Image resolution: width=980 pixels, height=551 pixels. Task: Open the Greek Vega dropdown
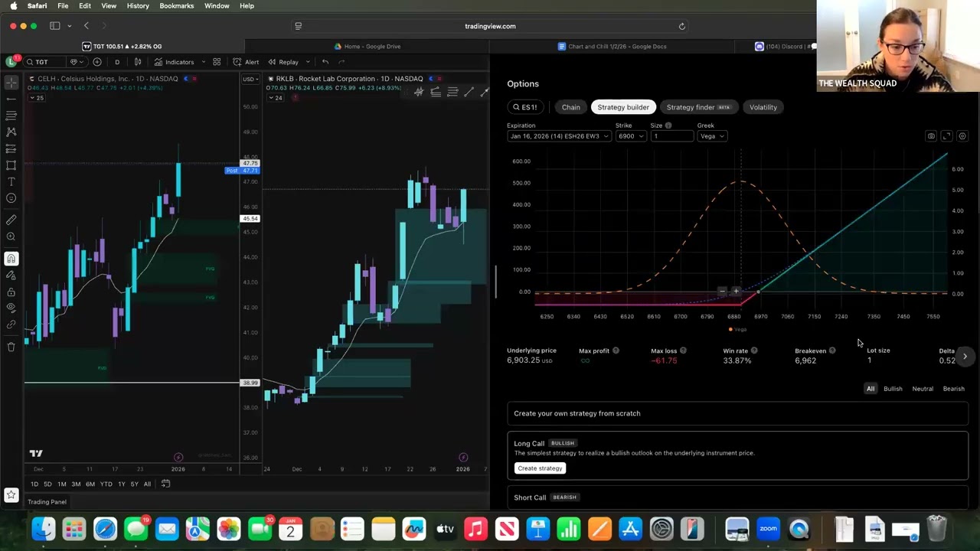coord(712,136)
